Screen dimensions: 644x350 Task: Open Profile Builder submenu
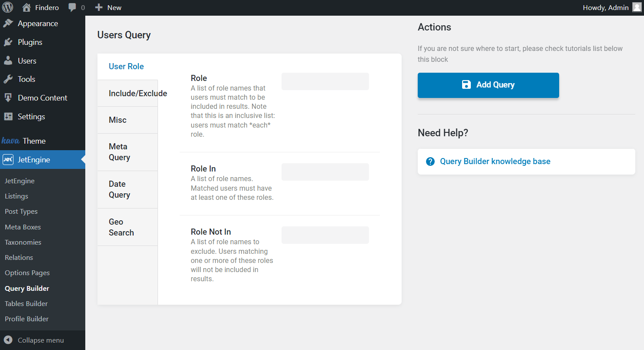pos(27,319)
